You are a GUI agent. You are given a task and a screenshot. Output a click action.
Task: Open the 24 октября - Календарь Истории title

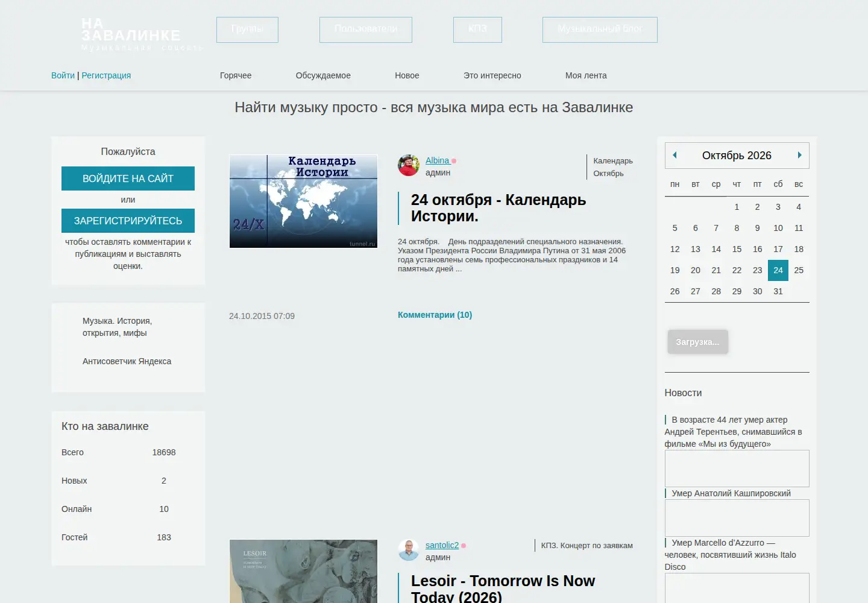click(x=498, y=208)
